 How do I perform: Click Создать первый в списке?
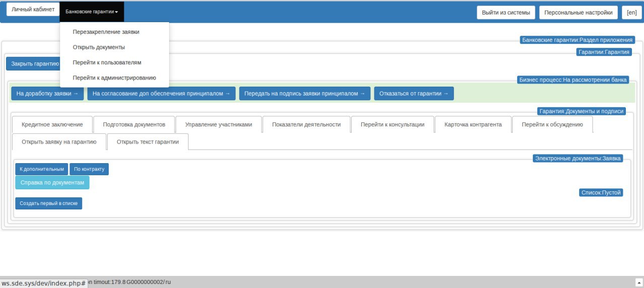48,203
